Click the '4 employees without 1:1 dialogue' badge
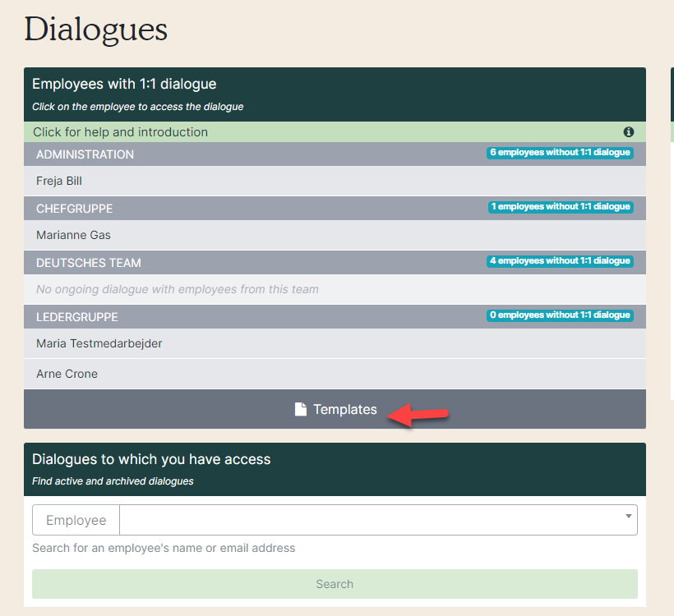Screen dimensions: 674x616 coord(560,261)
